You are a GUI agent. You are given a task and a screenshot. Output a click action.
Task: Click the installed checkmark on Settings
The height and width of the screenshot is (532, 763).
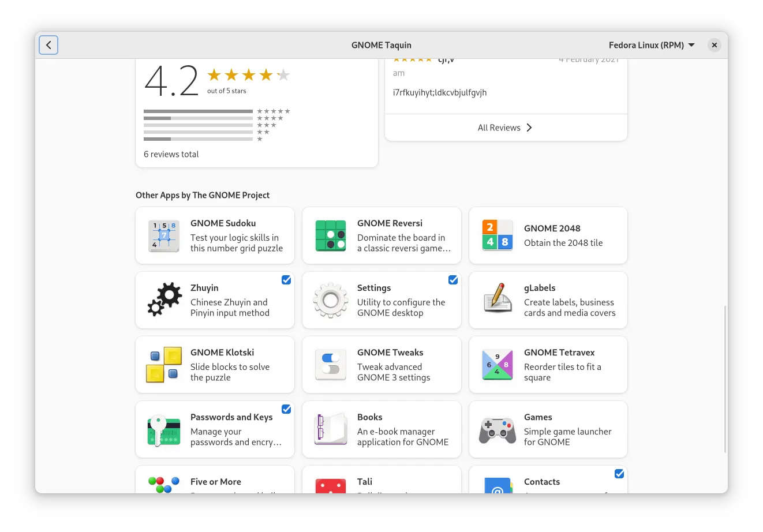tap(453, 280)
